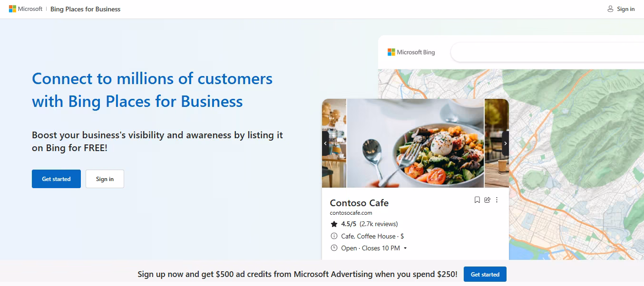Click the star rating icon
Image resolution: width=644 pixels, height=286 pixels.
(x=334, y=224)
